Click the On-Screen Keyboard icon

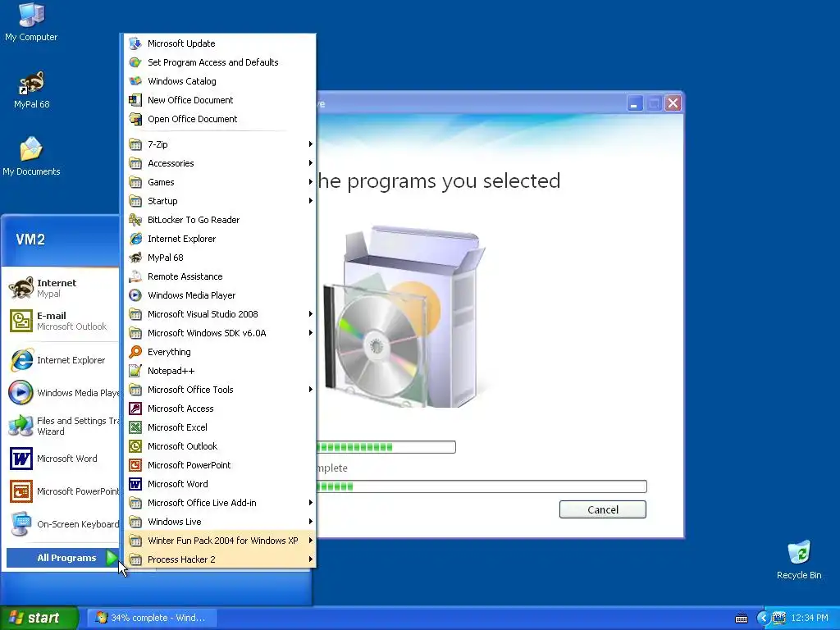21,524
